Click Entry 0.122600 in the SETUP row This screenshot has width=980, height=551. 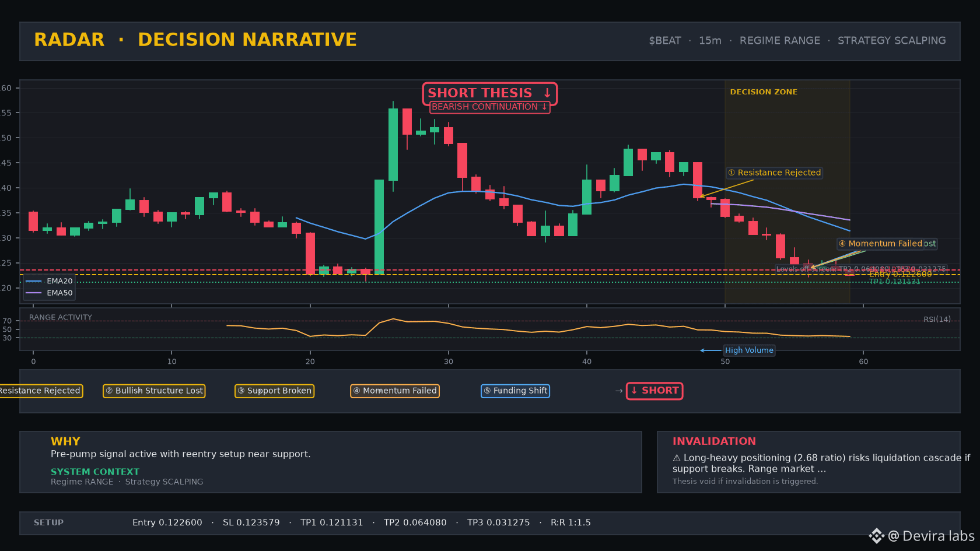pyautogui.click(x=167, y=522)
